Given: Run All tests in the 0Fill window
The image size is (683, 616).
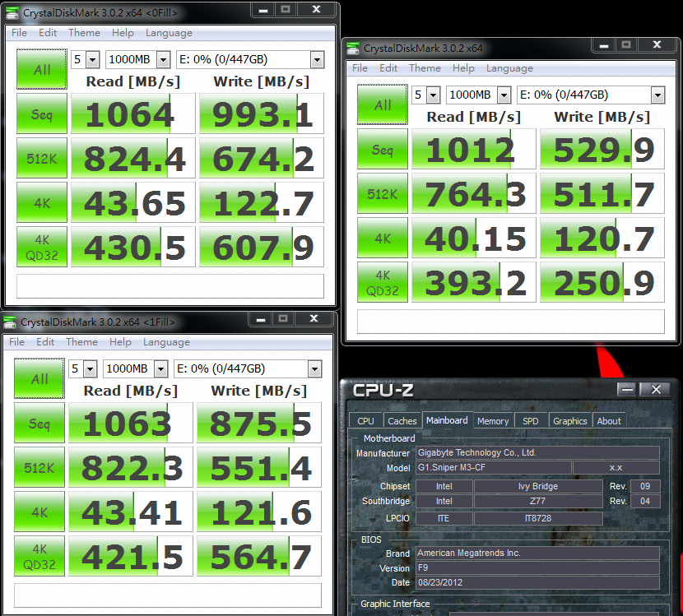Looking at the screenshot, I should click(42, 69).
